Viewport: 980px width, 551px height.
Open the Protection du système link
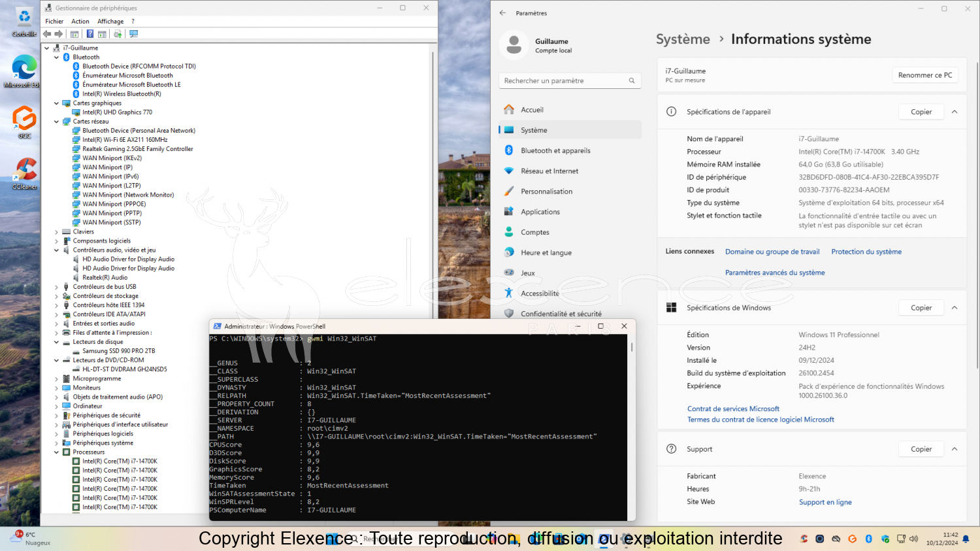point(866,252)
